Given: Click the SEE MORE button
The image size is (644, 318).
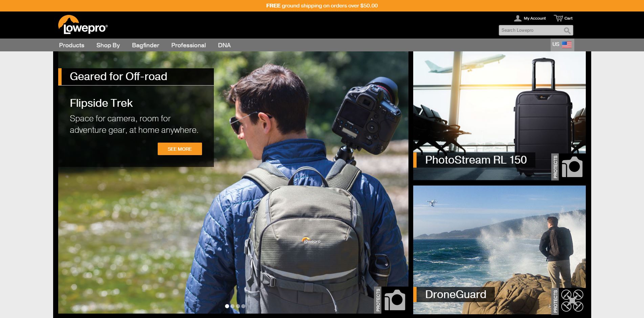Looking at the screenshot, I should (180, 149).
